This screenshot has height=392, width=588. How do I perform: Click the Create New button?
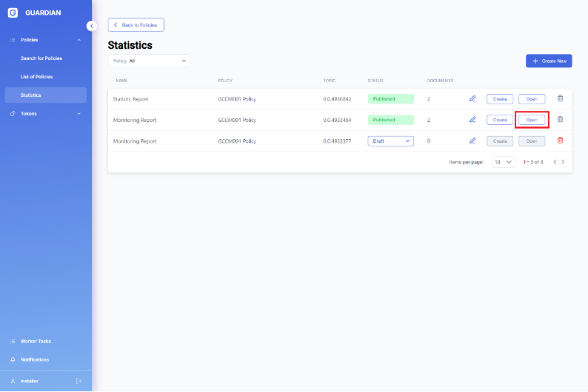click(549, 61)
